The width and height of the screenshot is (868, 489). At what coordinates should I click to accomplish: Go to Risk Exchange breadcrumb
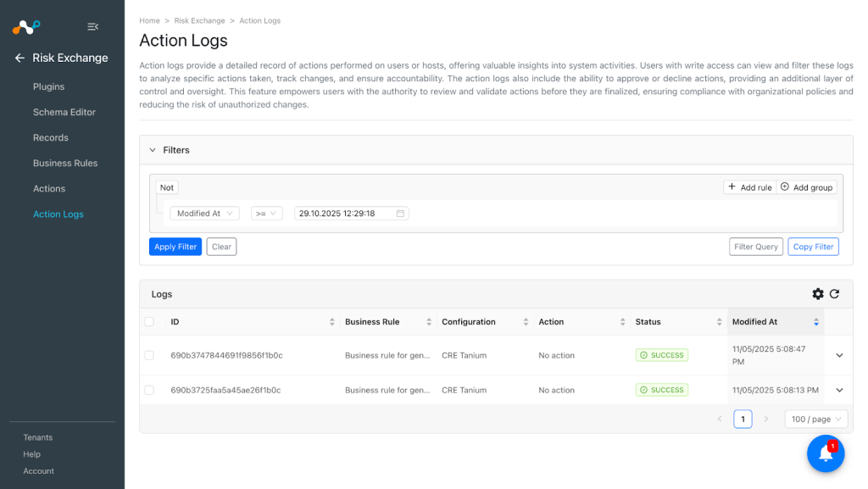[199, 20]
